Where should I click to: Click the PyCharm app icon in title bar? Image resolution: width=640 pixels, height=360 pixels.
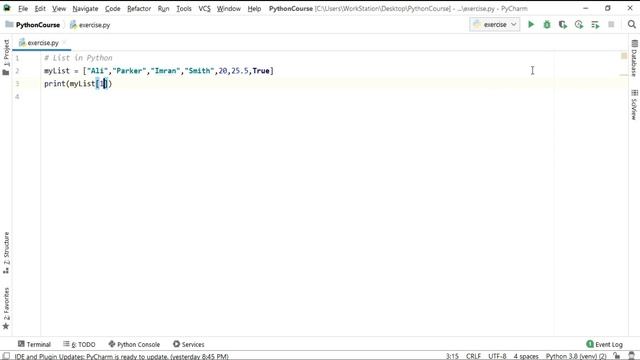point(7,8)
